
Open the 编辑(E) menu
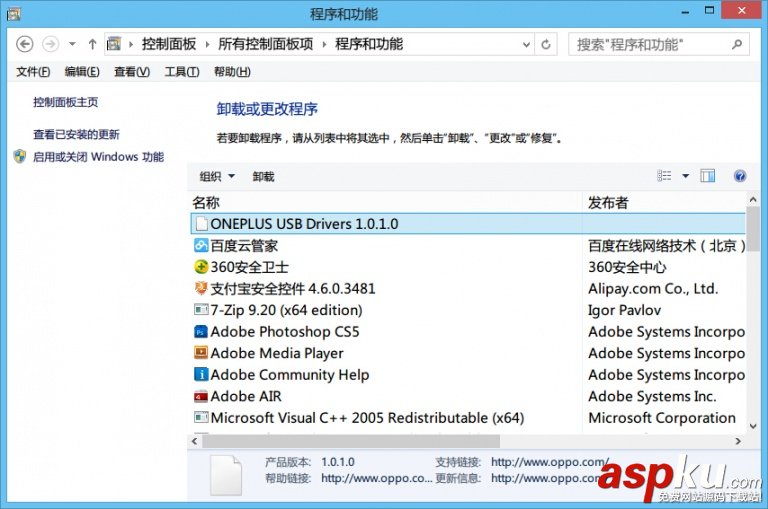click(82, 72)
